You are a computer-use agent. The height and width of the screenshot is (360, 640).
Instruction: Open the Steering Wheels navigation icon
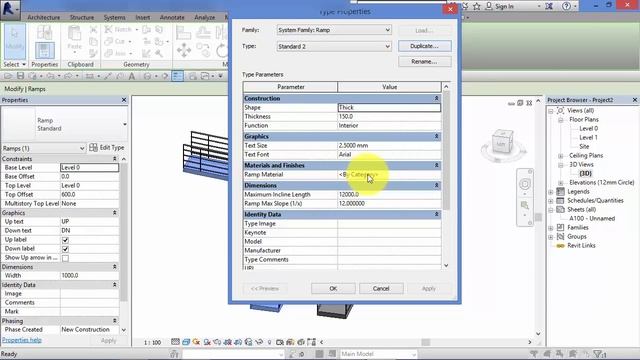[x=524, y=184]
